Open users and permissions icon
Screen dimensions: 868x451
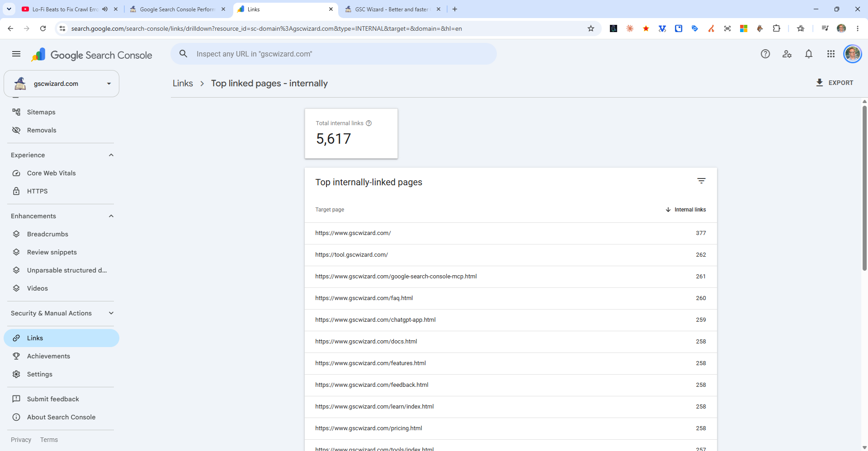[787, 54]
